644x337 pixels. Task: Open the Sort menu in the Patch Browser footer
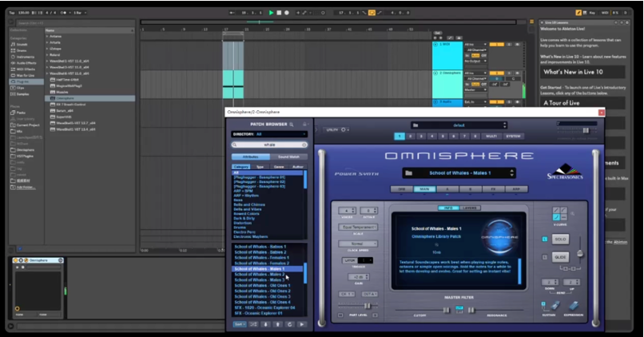[x=240, y=324]
